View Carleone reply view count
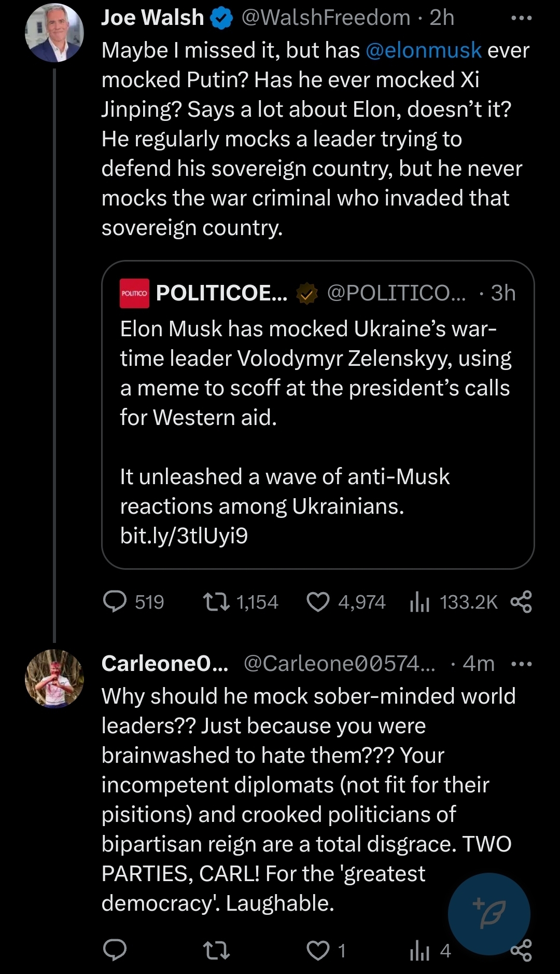The image size is (560, 974). 420,951
